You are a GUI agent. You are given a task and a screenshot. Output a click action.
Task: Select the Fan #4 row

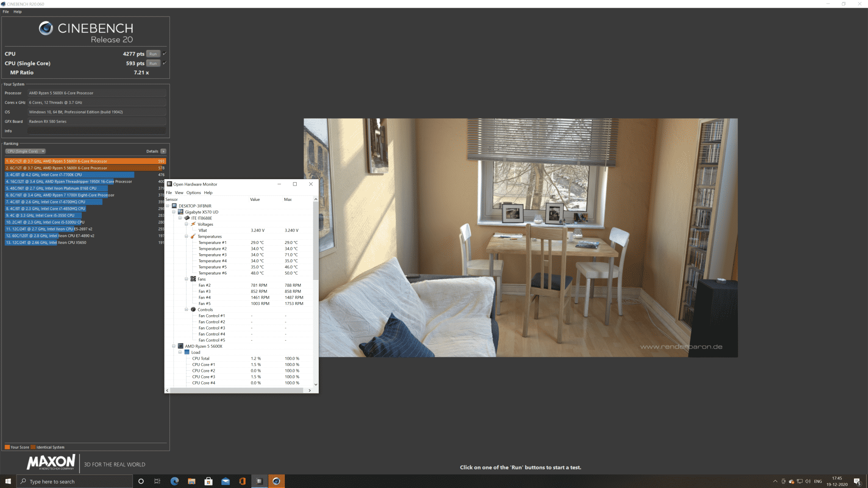[x=239, y=297]
